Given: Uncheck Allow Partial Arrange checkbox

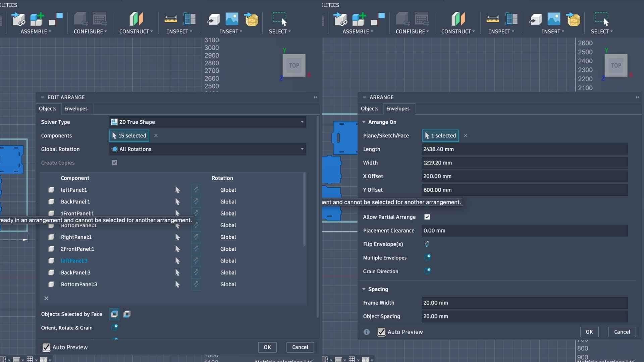Looking at the screenshot, I should click(x=427, y=217).
